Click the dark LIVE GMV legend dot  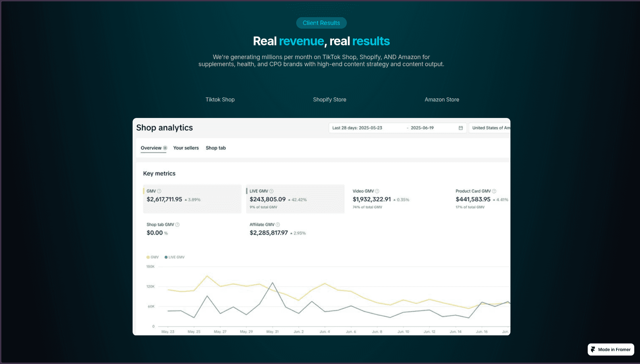(166, 257)
